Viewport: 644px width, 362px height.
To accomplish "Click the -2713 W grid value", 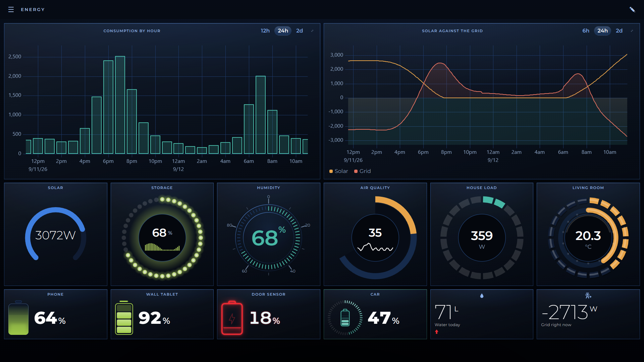I will (569, 312).
